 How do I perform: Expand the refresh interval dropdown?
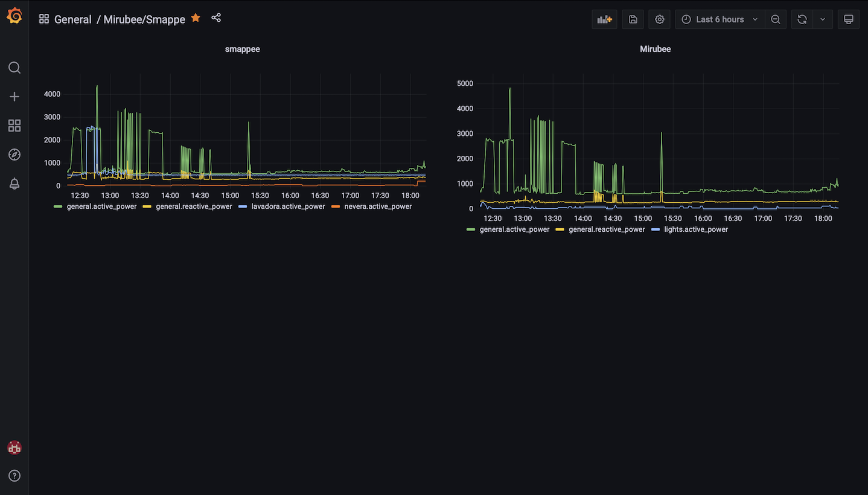823,19
